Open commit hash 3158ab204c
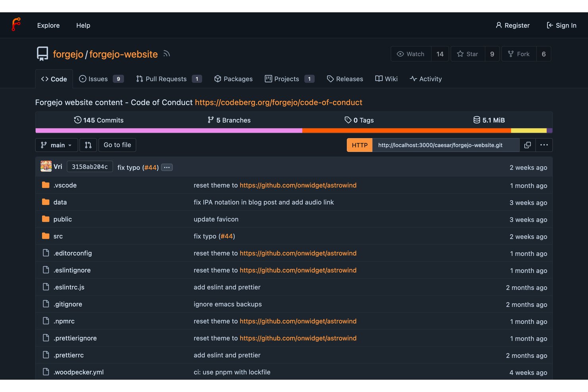Viewport: 588px width, 392px height. point(90,167)
